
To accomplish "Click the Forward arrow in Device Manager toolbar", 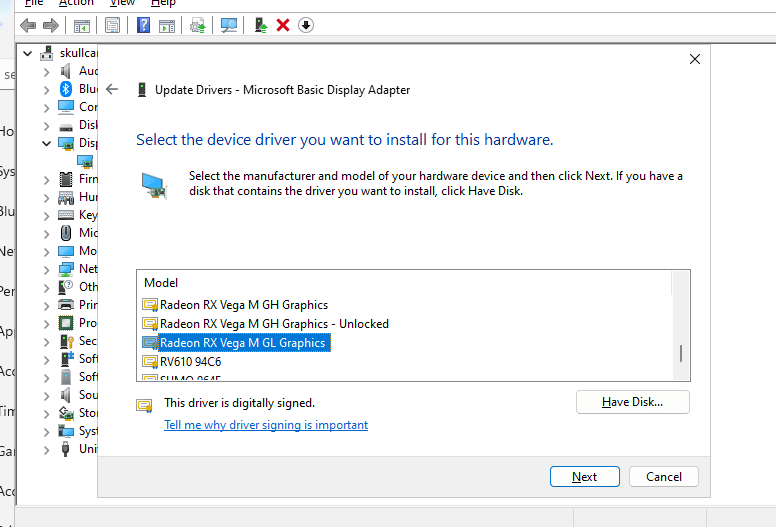I will tap(50, 25).
